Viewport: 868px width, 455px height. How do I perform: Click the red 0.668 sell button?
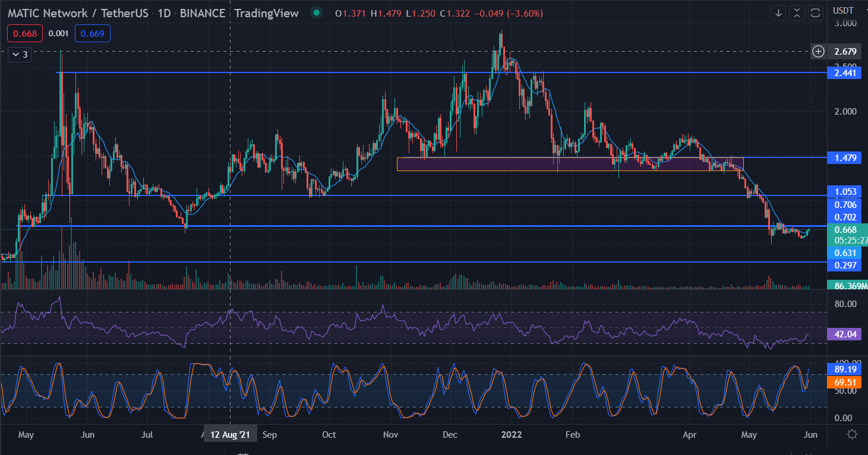[26, 33]
